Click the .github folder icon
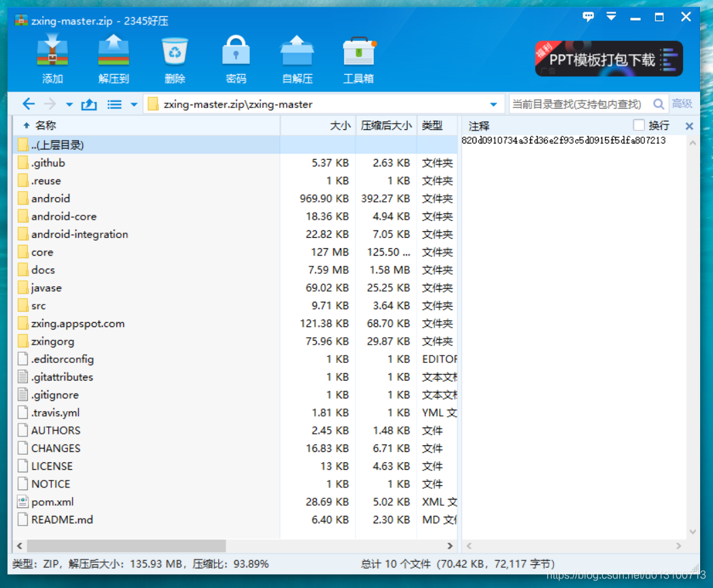The width and height of the screenshot is (713, 588). [22, 162]
